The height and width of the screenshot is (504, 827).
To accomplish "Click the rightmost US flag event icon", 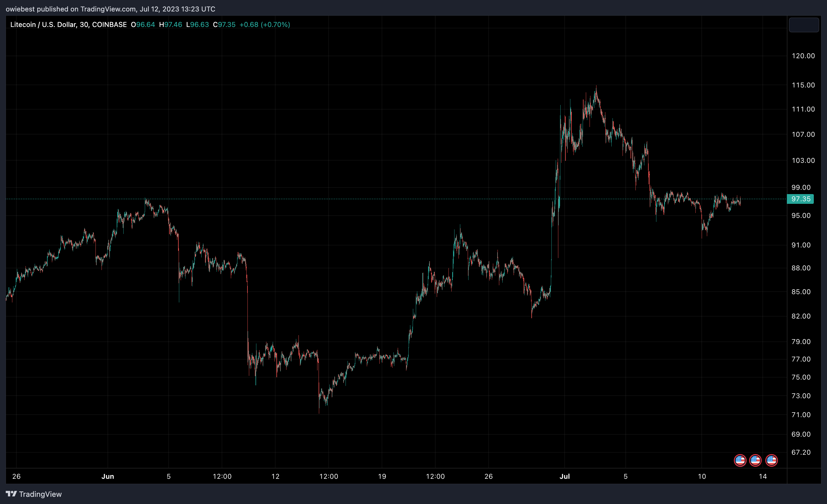I will coord(771,460).
